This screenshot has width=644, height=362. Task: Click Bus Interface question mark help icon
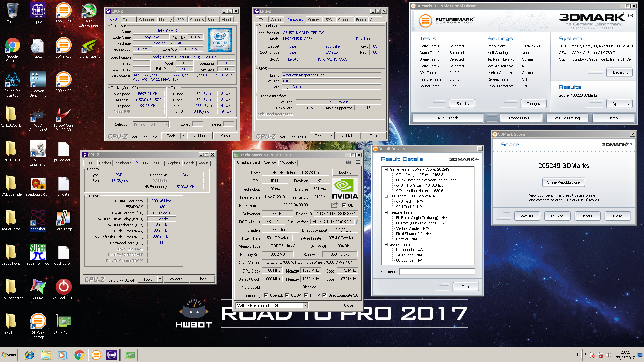tap(357, 222)
